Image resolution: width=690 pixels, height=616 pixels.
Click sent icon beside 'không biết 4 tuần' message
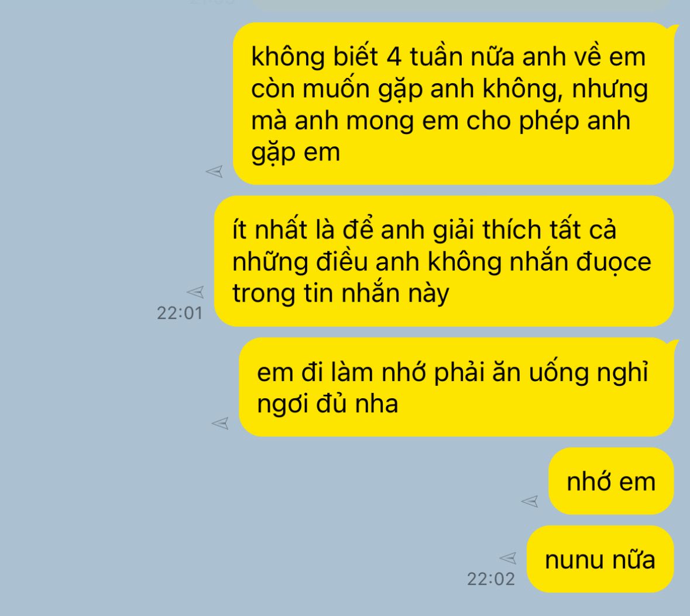point(214,172)
